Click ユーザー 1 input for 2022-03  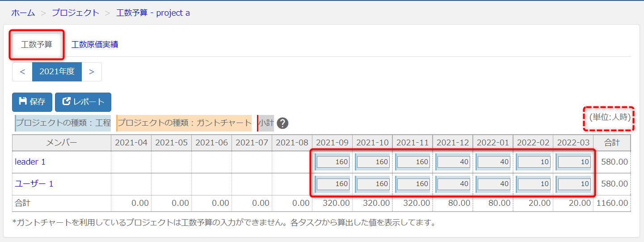point(574,184)
